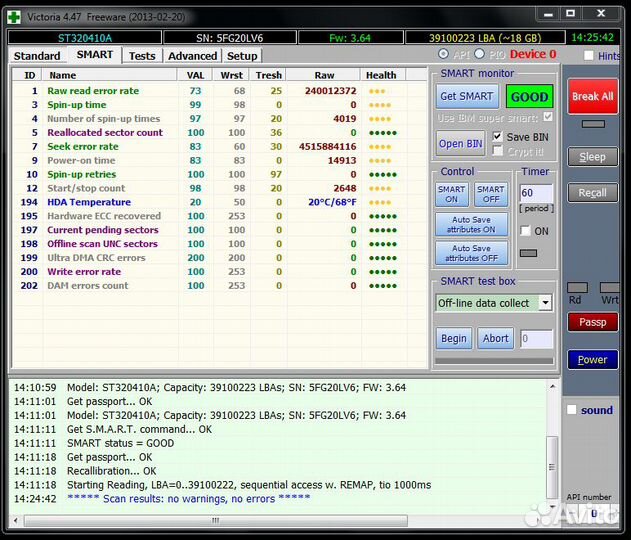
Task: Click the blue Power button
Action: [592, 360]
